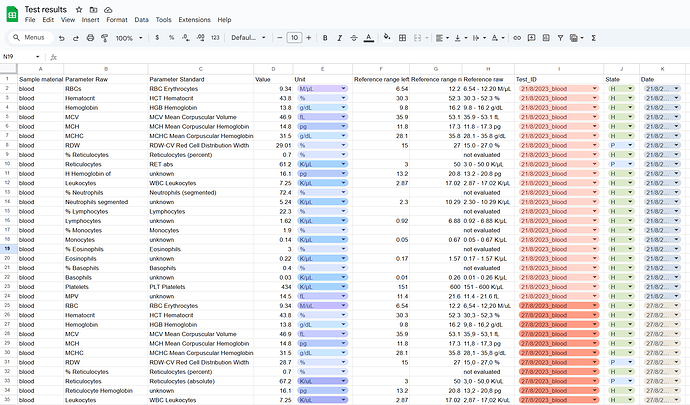Click cell 'HGB Hemoglobin' in row 4

coord(201,107)
